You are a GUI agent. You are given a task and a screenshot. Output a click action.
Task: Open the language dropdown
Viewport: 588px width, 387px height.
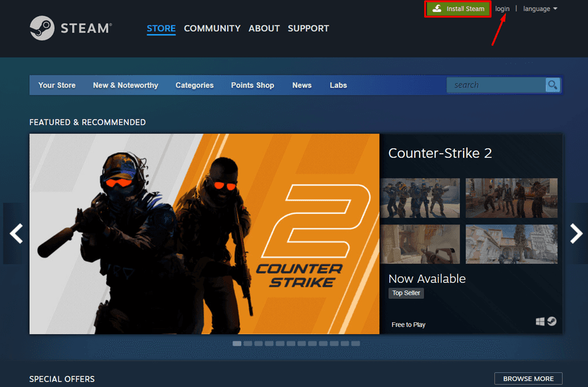click(539, 9)
